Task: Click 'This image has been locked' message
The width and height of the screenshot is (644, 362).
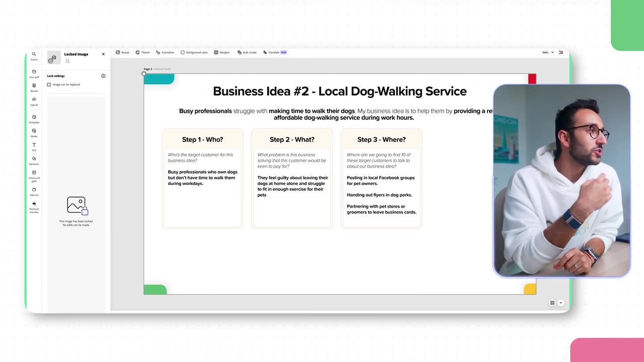Action: click(76, 223)
